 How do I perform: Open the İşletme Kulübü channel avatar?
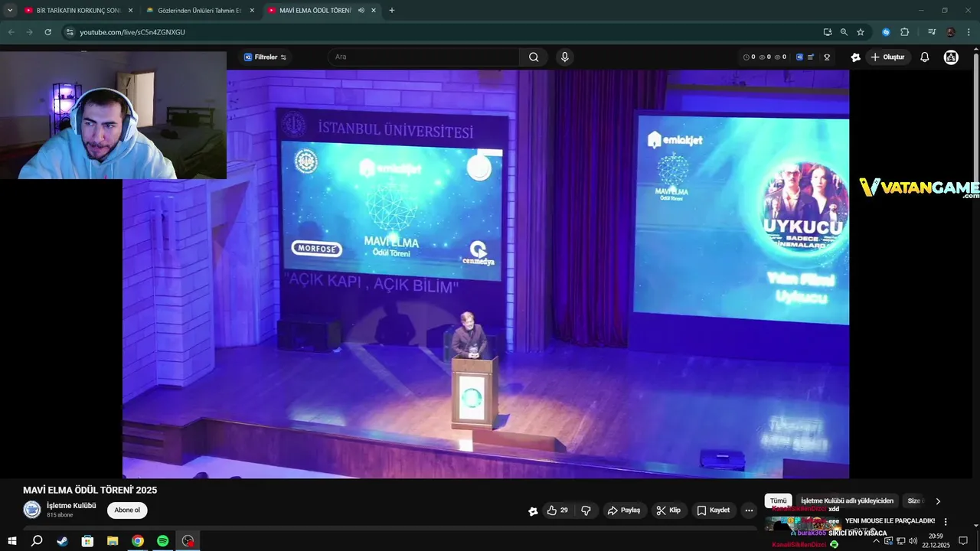32,510
